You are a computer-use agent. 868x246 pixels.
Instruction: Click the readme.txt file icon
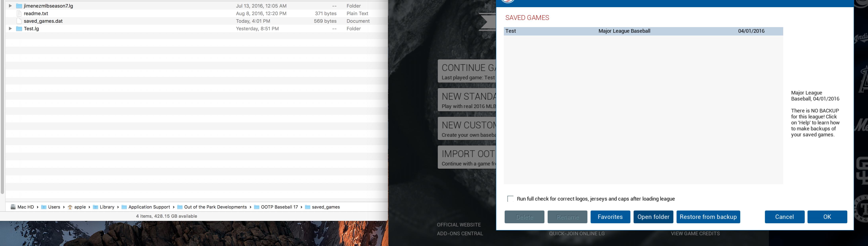coord(19,14)
